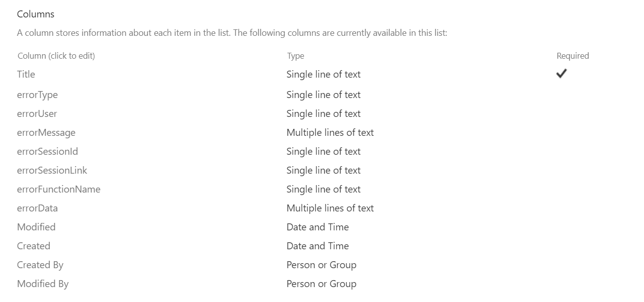Click the Created By Person or Group type
Viewport: 644px width, 302px height.
[x=321, y=265]
